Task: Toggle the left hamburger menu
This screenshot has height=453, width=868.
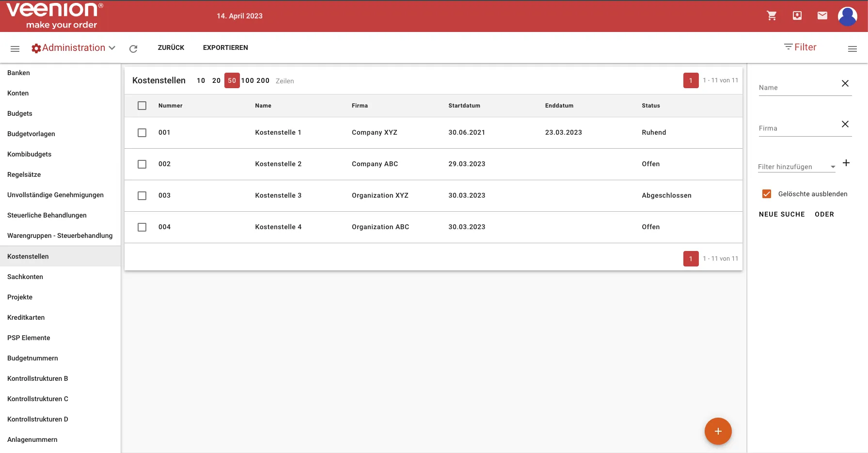Action: [15, 48]
